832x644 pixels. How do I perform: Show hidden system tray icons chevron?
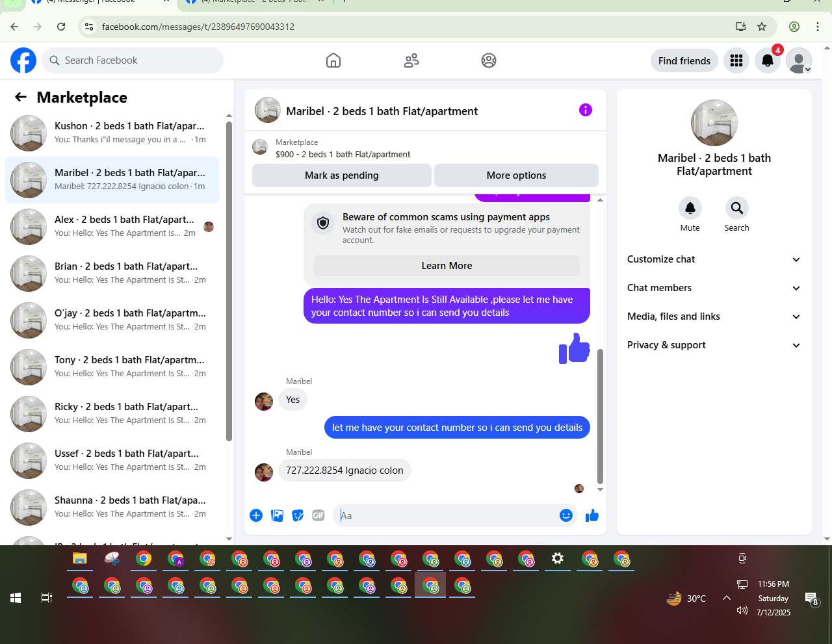point(727,598)
